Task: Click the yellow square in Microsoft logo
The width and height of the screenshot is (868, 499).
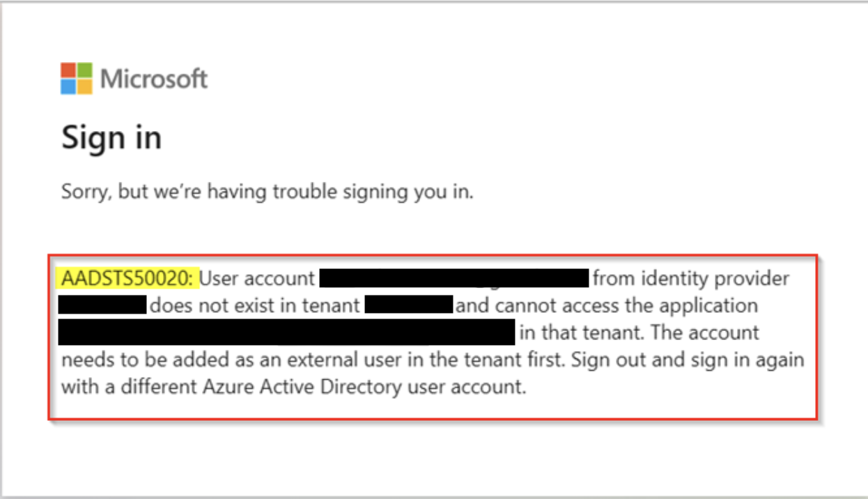Action: (x=84, y=86)
